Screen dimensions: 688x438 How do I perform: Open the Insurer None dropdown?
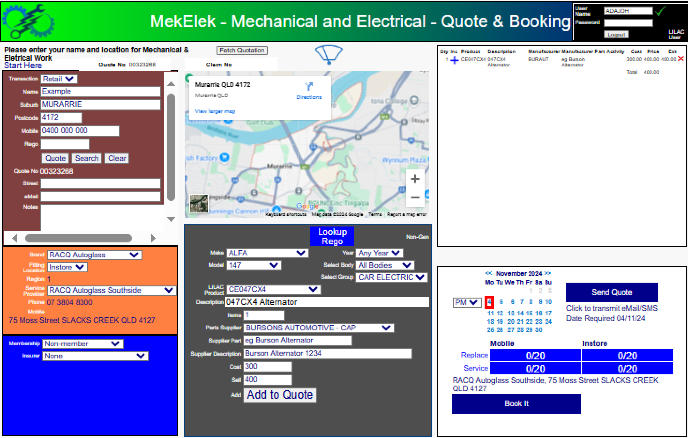(x=95, y=356)
